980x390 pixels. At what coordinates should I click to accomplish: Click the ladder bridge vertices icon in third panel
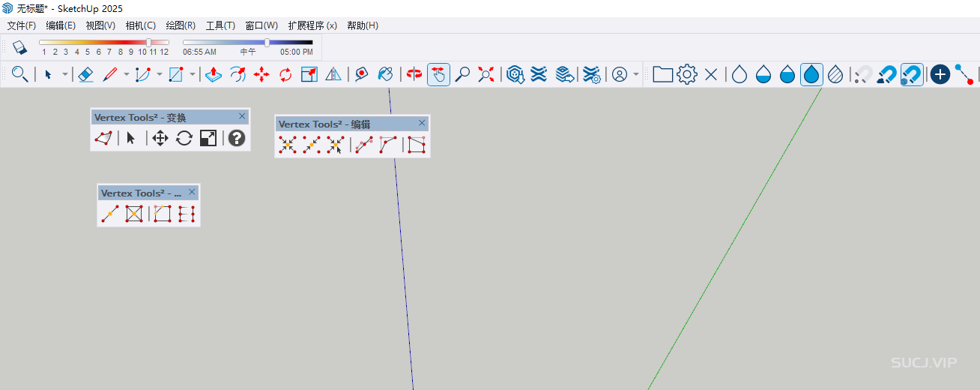pos(187,214)
